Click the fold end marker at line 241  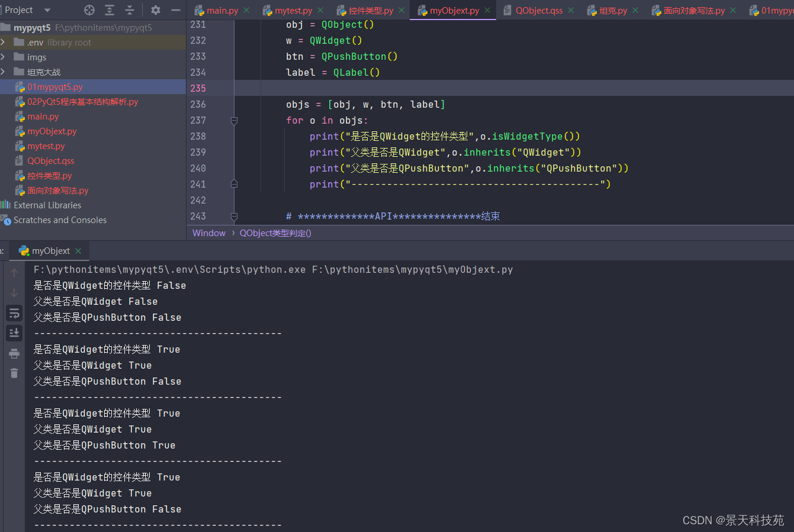(x=234, y=184)
